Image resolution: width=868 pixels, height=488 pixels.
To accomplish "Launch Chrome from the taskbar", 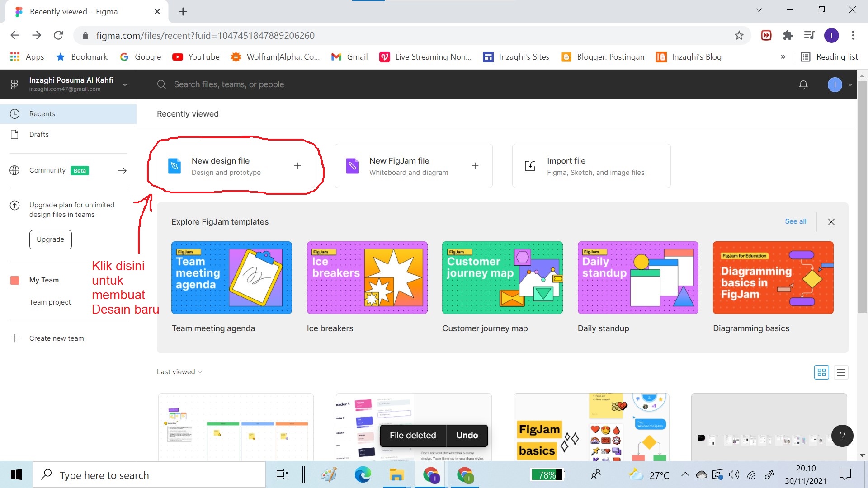I will [431, 474].
